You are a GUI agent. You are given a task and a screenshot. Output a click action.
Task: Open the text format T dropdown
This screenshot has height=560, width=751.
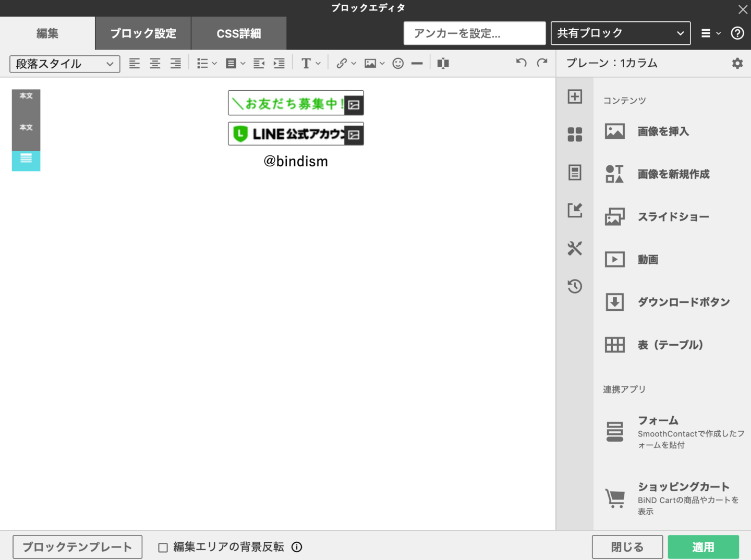311,64
